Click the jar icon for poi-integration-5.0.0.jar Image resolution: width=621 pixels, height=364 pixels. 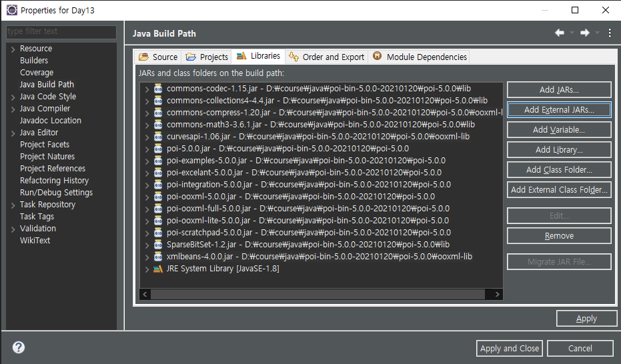(x=158, y=185)
